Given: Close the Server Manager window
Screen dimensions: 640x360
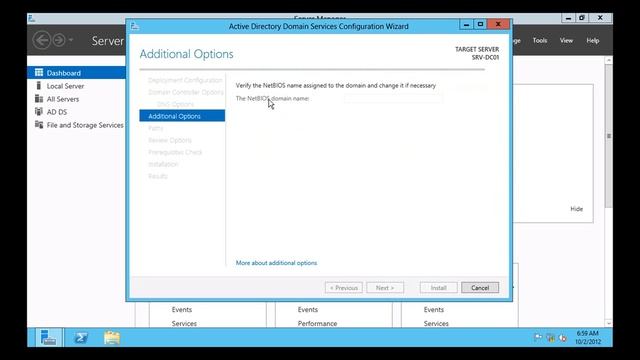Looking at the screenshot, I should (x=600, y=18).
